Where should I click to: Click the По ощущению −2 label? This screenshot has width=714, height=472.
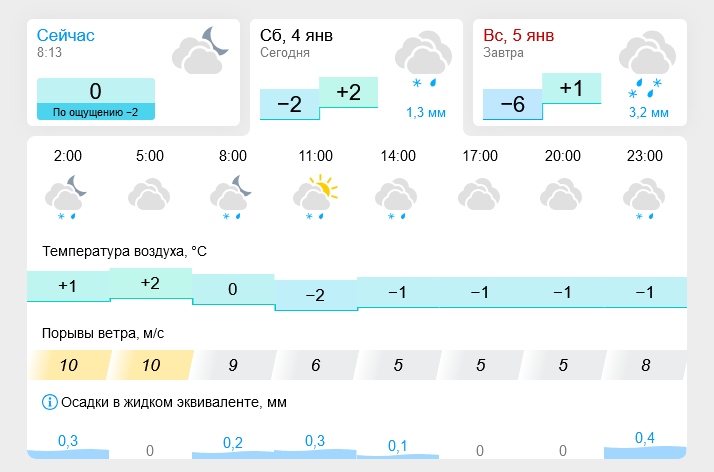(x=96, y=112)
